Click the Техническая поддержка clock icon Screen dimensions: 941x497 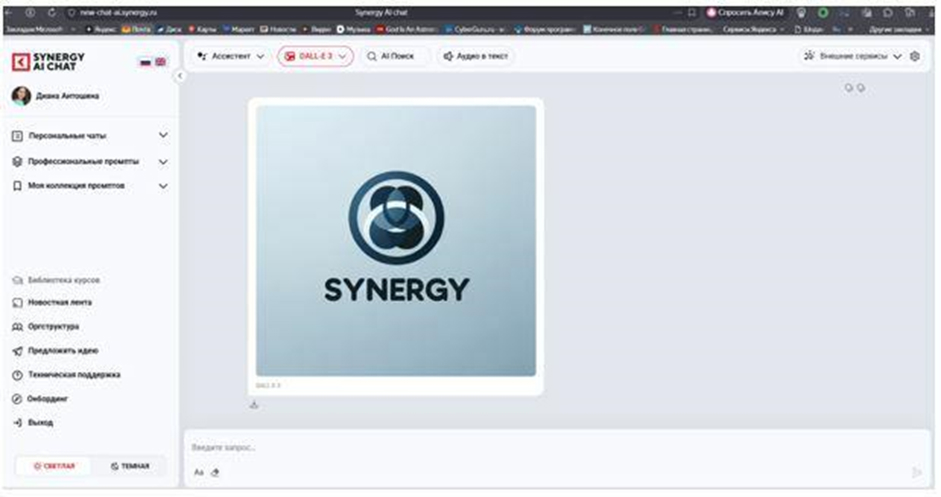pyautogui.click(x=17, y=375)
